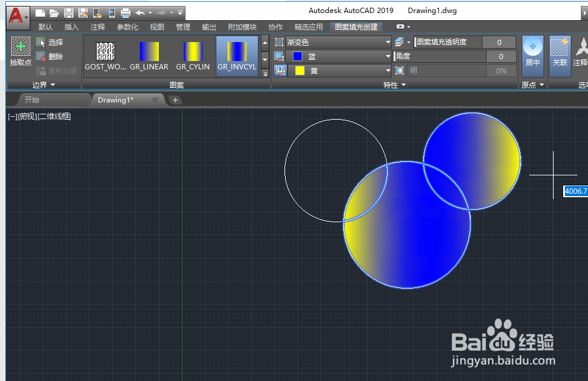Open the 渐变色 hatch type dropdown
This screenshot has height=381, width=588.
tap(339, 43)
